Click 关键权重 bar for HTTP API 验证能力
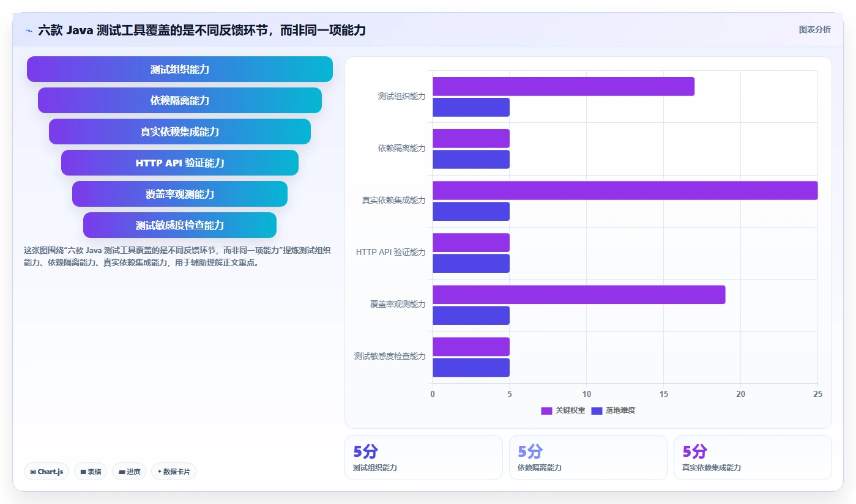 [471, 242]
